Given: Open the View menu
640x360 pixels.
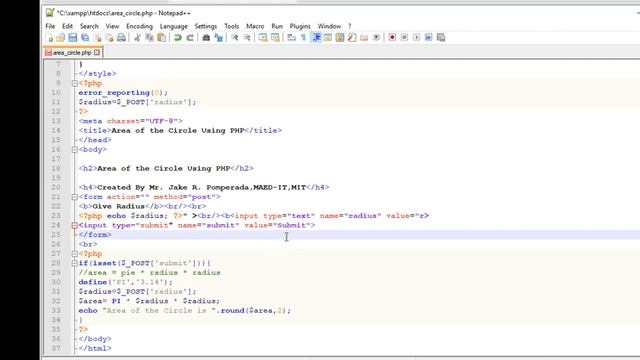Looking at the screenshot, I should click(x=112, y=26).
